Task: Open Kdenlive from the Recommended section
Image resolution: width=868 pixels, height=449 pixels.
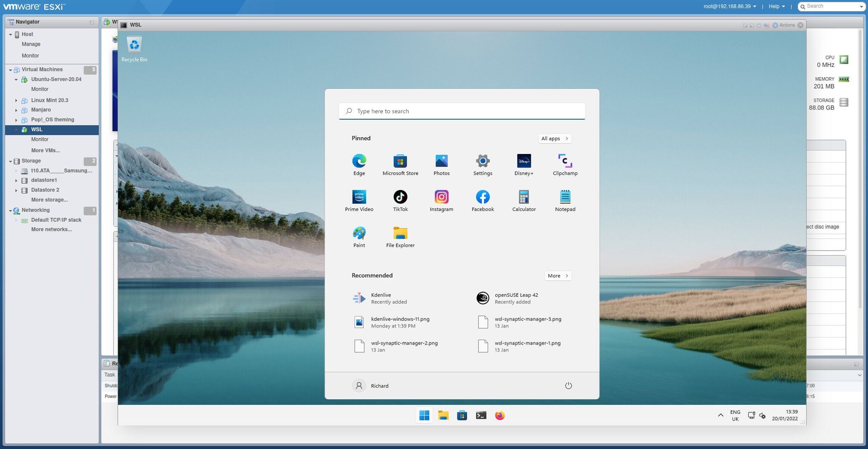Action: [381, 298]
